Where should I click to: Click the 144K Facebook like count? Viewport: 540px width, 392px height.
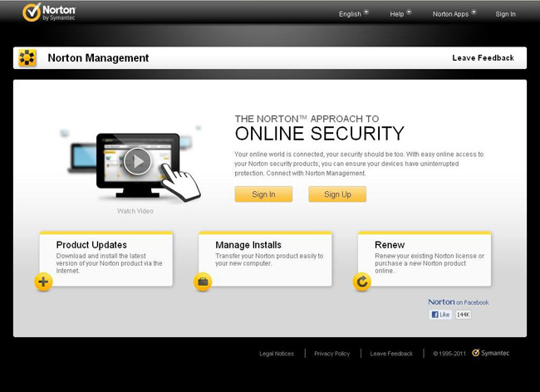(x=464, y=315)
